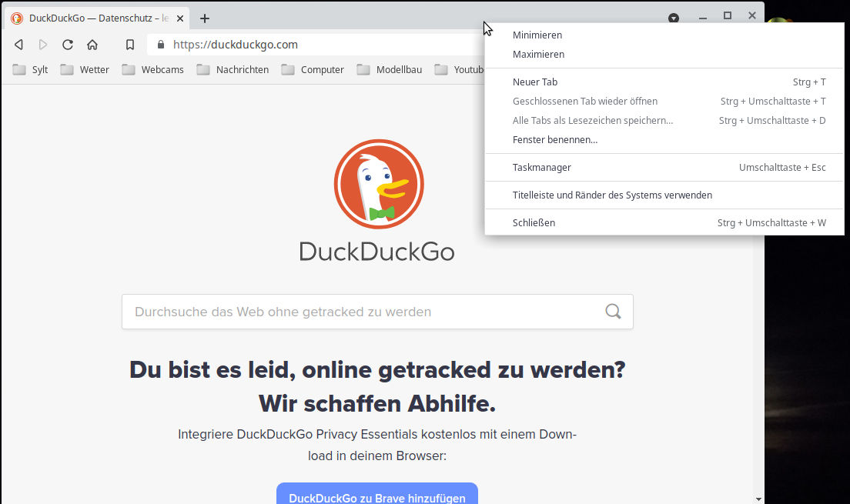Open the Modellbau bookmarks folder

click(x=390, y=69)
